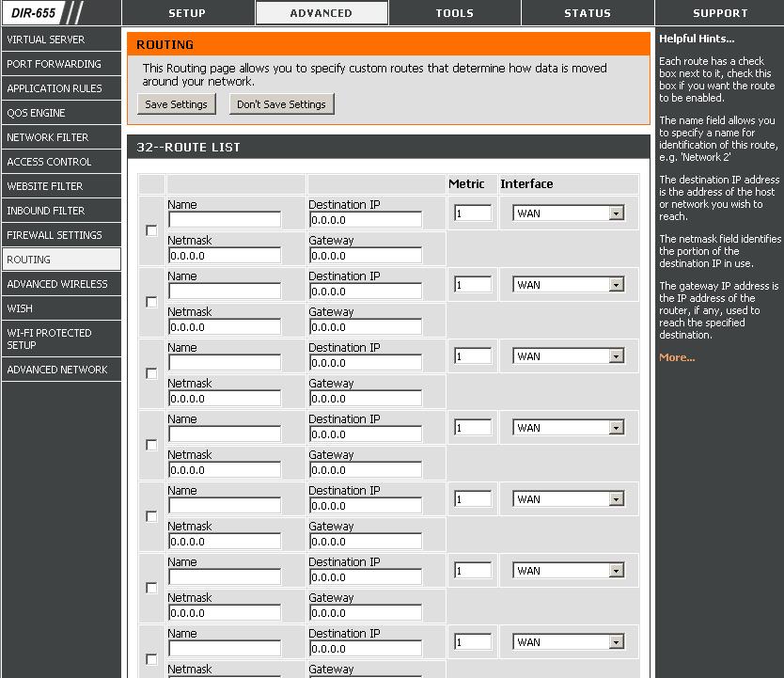Click the second route's Metric field
Screen dimensions: 784x678
(473, 285)
